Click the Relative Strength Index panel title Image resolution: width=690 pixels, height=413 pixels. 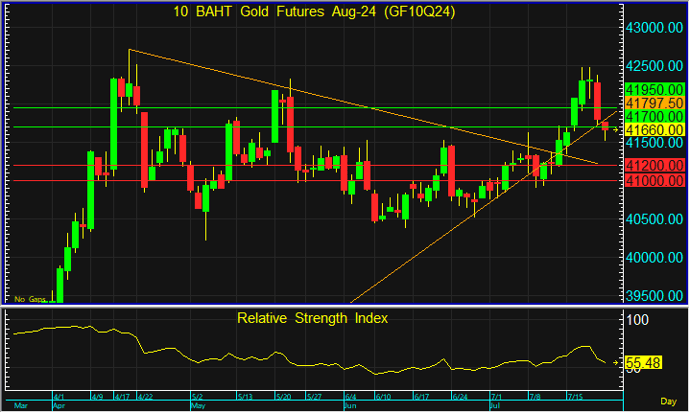tap(312, 319)
